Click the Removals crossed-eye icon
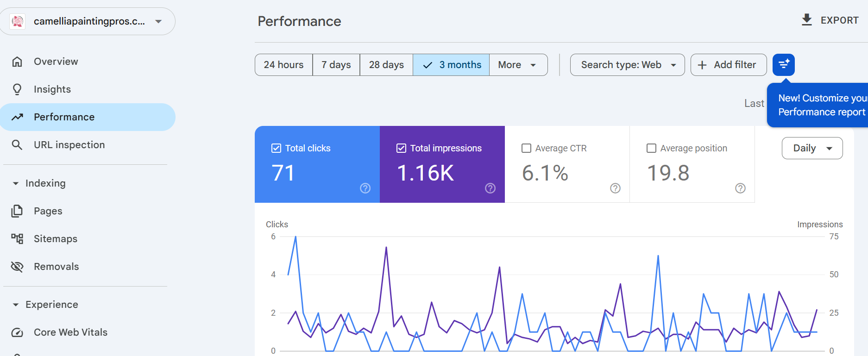Viewport: 868px width, 356px height. [17, 267]
